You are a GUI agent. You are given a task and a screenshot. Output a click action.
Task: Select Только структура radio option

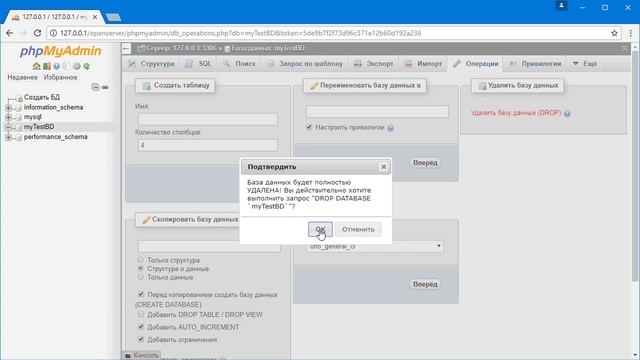pyautogui.click(x=140, y=260)
